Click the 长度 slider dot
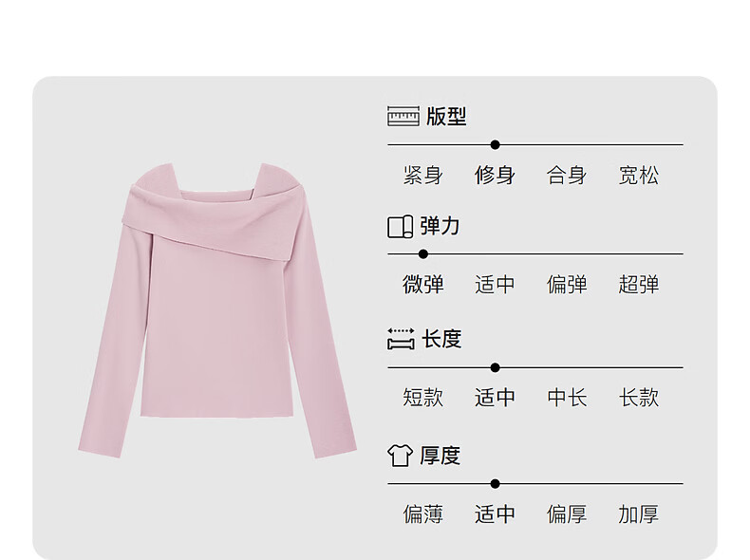The height and width of the screenshot is (560, 750). tap(495, 367)
